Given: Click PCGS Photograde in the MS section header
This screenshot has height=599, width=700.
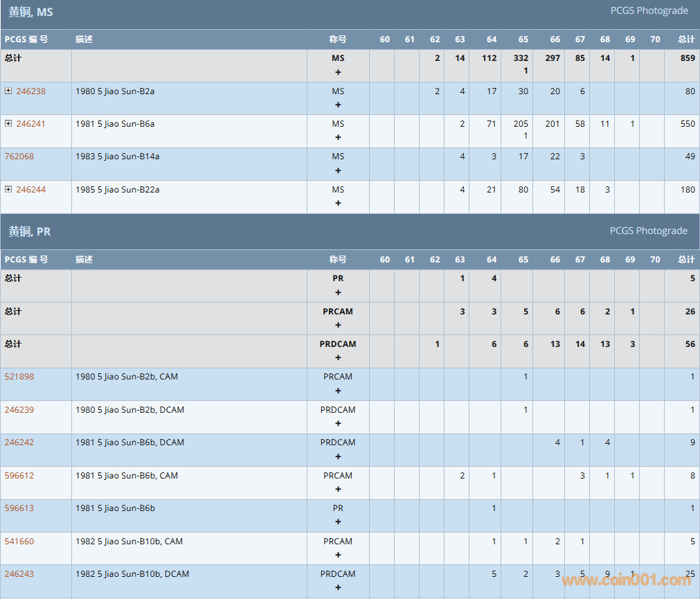Looking at the screenshot, I should (x=649, y=10).
